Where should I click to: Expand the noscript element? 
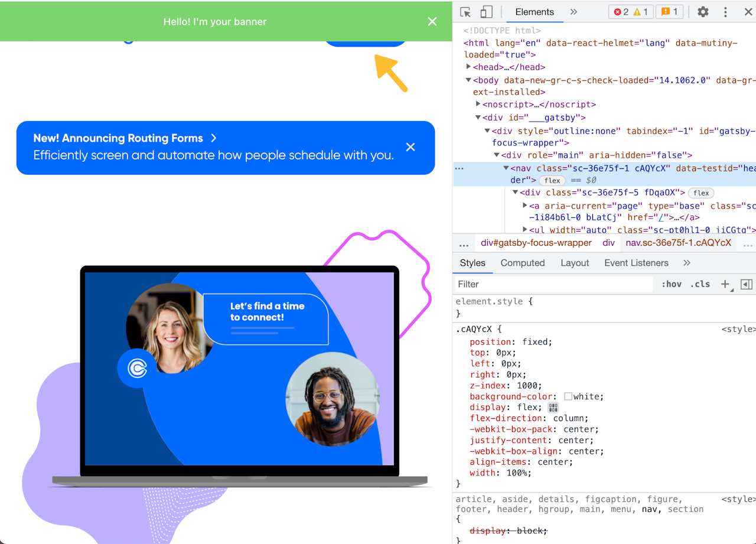click(x=478, y=104)
